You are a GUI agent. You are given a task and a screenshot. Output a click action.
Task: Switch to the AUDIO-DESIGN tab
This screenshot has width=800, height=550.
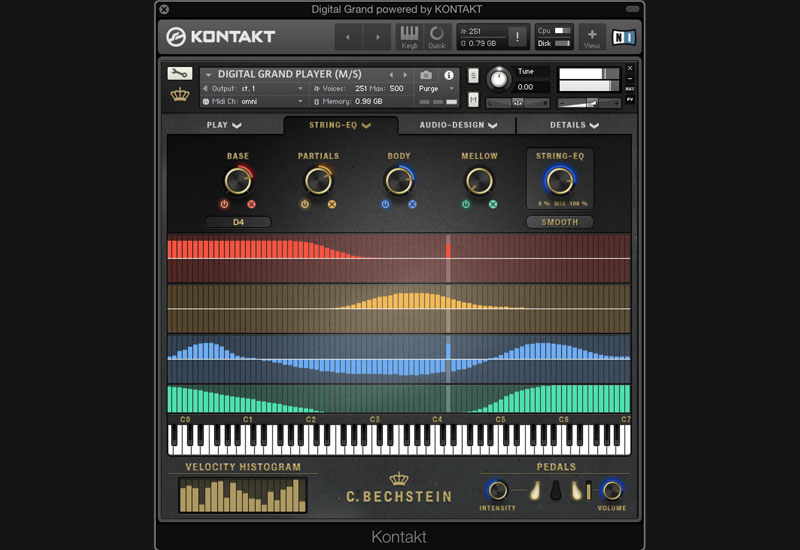(x=458, y=125)
